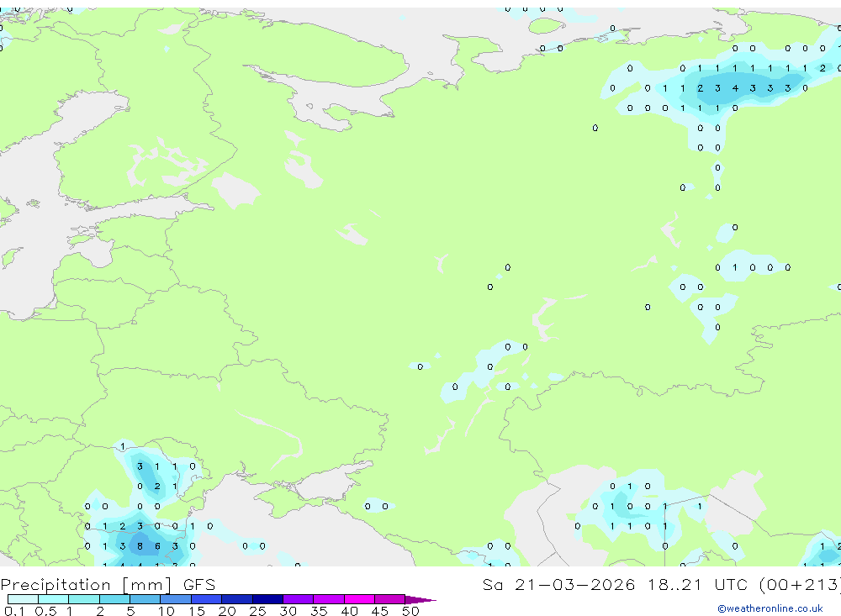Image resolution: width=841 pixels, height=616 pixels.
Task: Click the 'Precipitation [mm]' title text
Action: coord(86,585)
